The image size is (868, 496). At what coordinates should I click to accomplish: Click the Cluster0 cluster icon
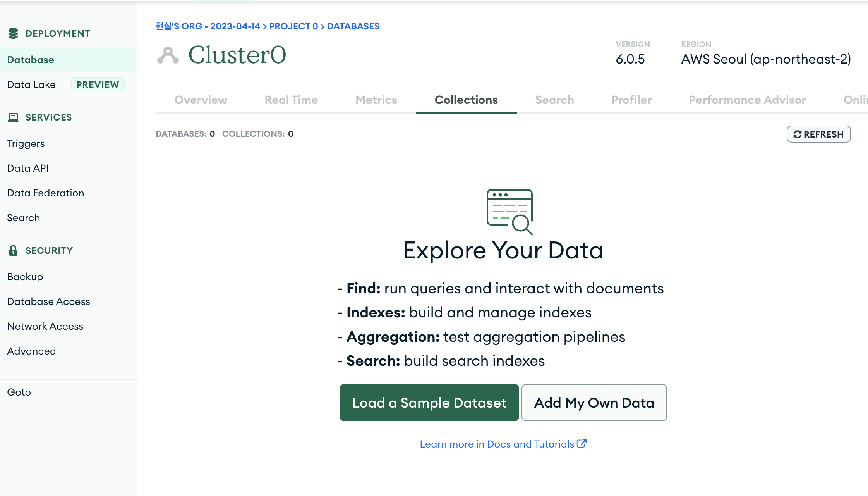168,55
